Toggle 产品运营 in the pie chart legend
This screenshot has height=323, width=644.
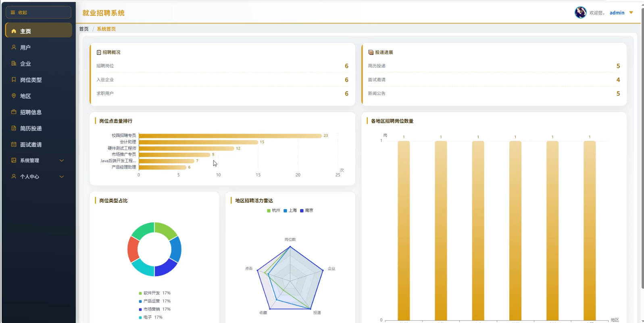(x=155, y=301)
